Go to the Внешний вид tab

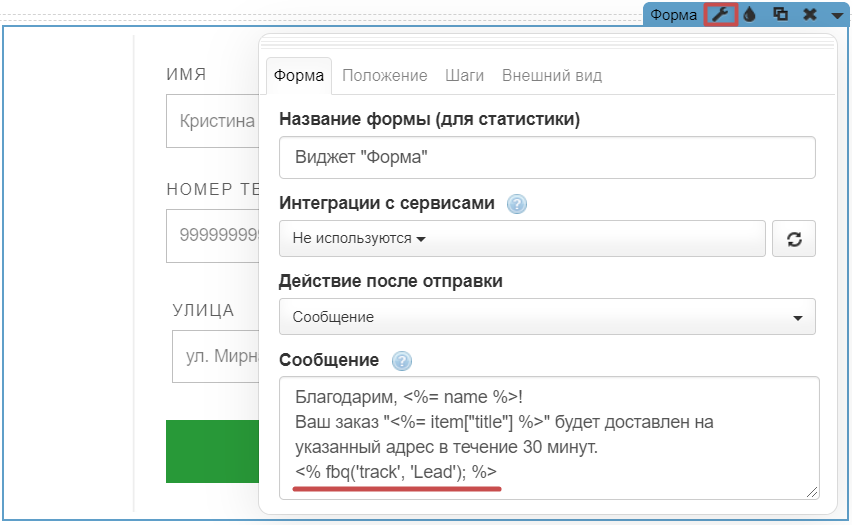552,76
